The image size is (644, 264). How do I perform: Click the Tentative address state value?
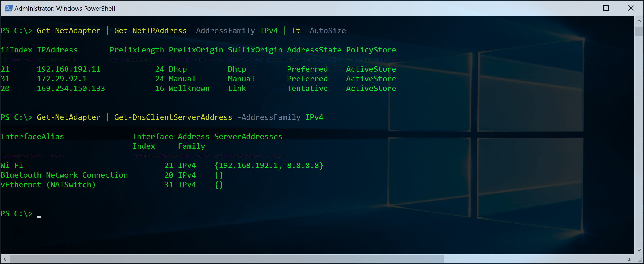(x=307, y=89)
